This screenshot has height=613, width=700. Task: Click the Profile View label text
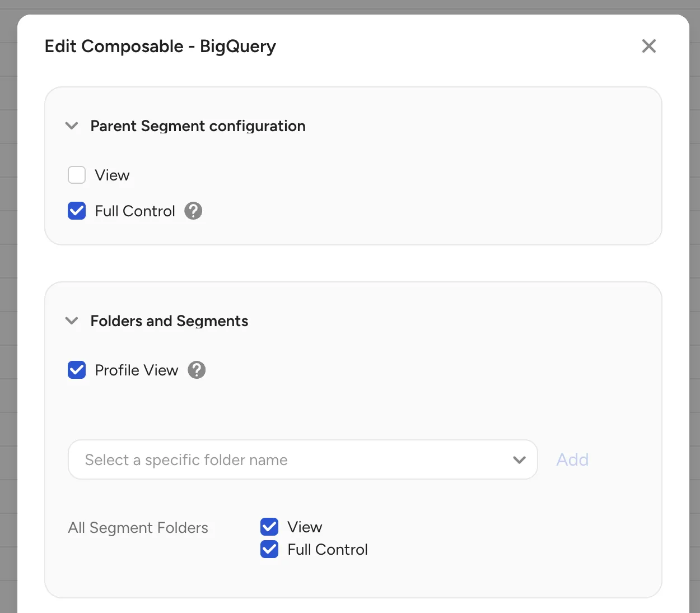click(x=137, y=370)
